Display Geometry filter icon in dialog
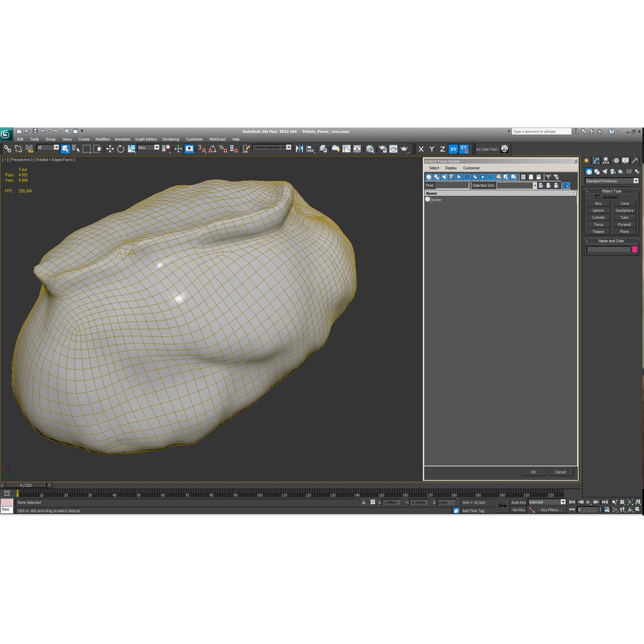 pos(429,177)
